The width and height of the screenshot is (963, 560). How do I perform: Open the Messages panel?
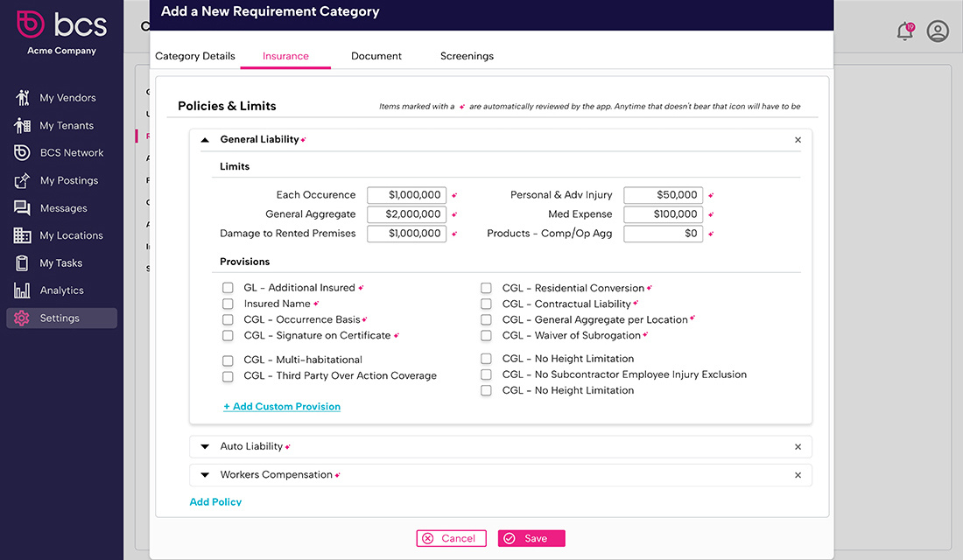pyautogui.click(x=63, y=207)
